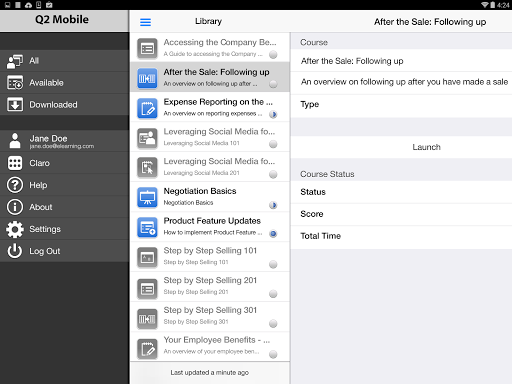
Task: Open the About info icon
Action: point(15,207)
